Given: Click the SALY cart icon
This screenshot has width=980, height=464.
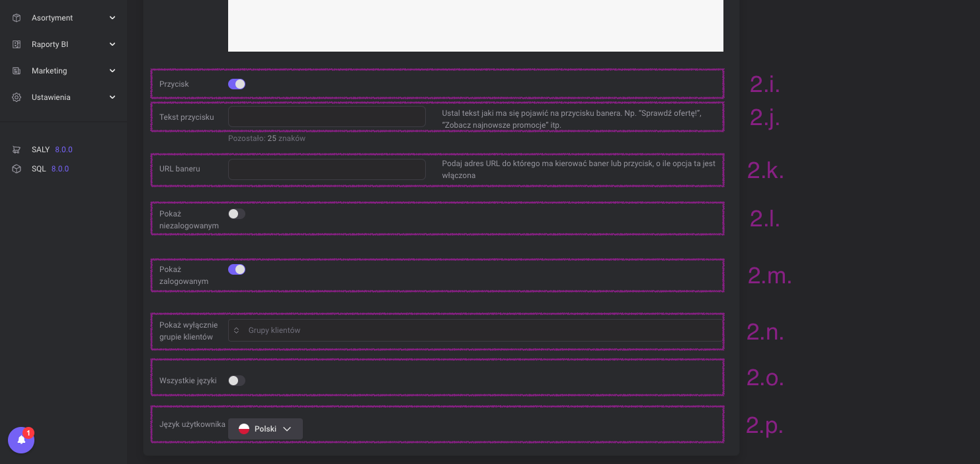Looking at the screenshot, I should (x=17, y=150).
